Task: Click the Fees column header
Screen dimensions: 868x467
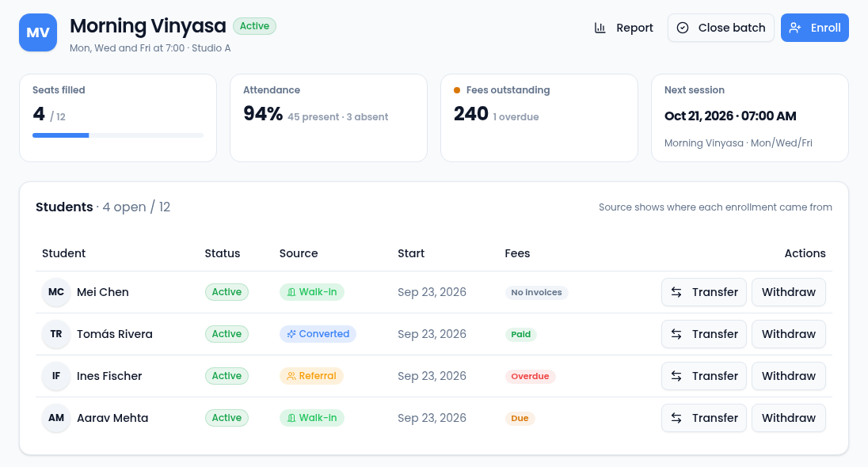Action: click(517, 253)
